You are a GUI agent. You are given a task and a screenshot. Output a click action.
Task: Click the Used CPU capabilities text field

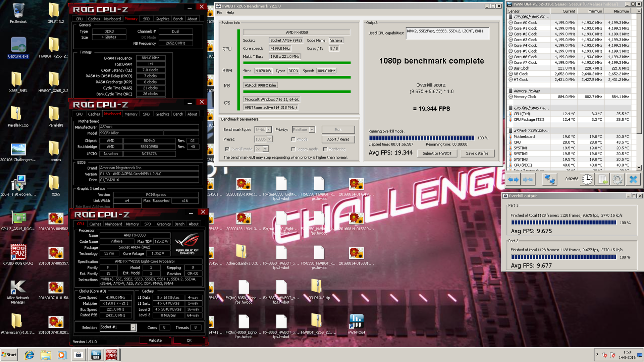pos(447,33)
